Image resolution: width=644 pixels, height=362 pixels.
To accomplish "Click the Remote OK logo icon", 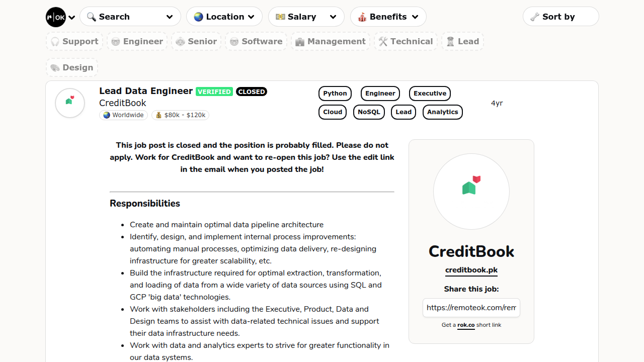I will click(55, 17).
